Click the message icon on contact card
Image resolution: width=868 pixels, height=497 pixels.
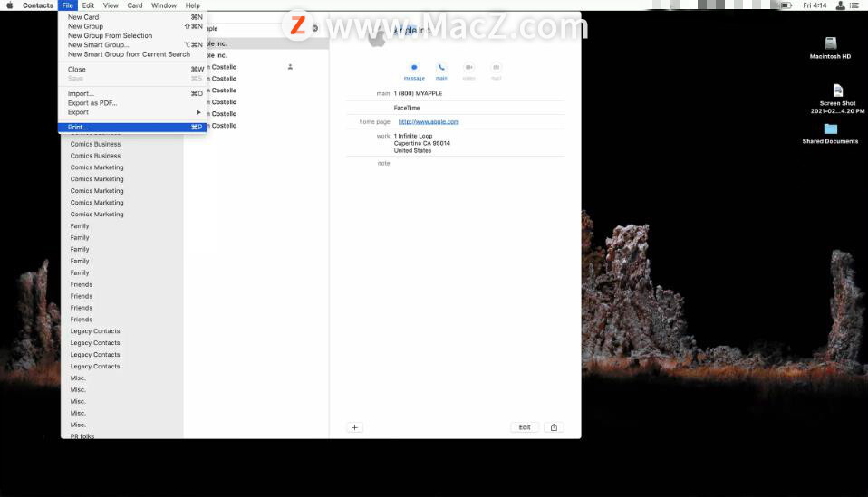(x=414, y=68)
